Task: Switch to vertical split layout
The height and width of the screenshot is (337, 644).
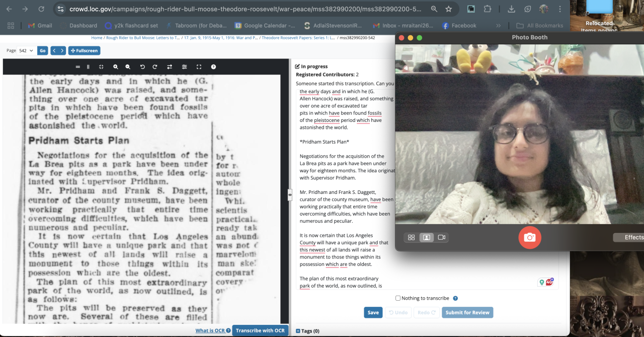Action: pos(88,66)
